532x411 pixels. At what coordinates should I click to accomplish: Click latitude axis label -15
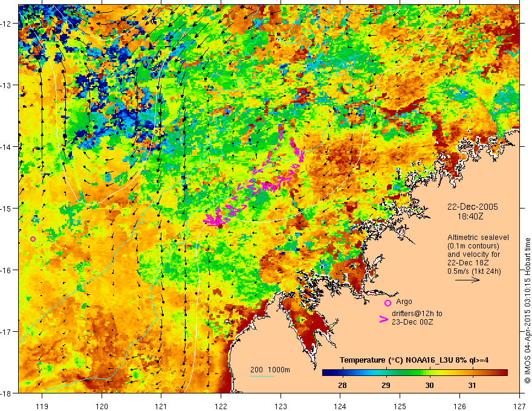pos(7,209)
